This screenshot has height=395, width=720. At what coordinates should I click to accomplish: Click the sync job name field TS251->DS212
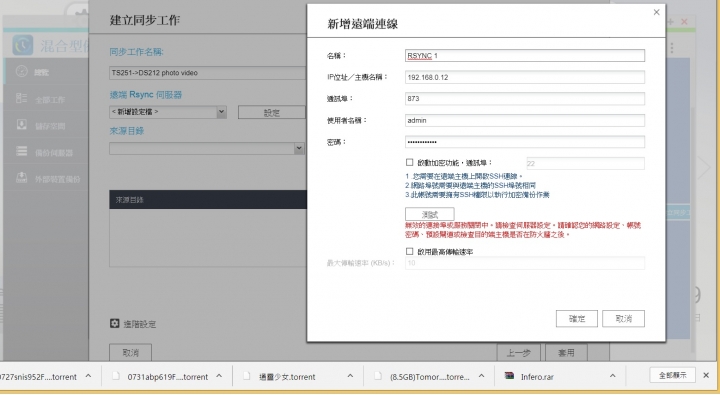point(207,73)
